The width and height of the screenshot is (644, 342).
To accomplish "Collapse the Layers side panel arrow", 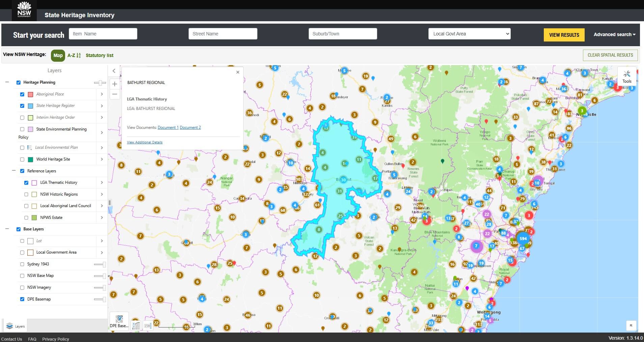I will 114,71.
